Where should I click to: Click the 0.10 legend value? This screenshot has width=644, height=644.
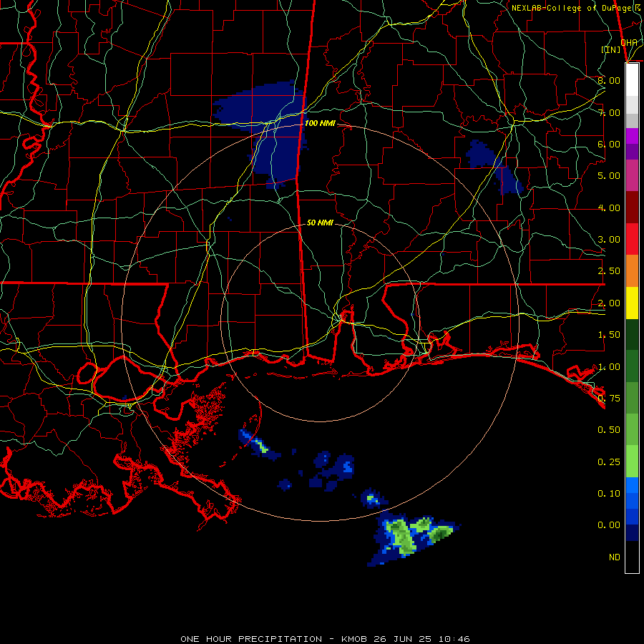[x=609, y=494]
